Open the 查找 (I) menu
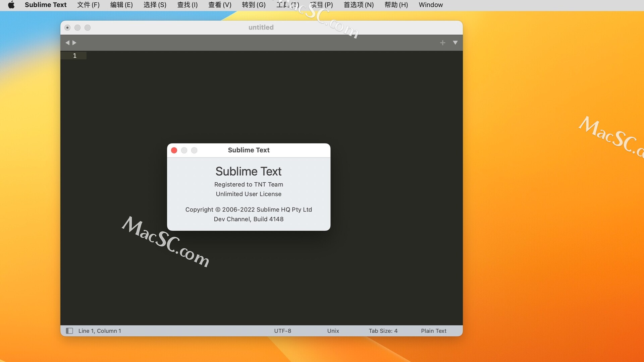644x362 pixels. [x=187, y=5]
